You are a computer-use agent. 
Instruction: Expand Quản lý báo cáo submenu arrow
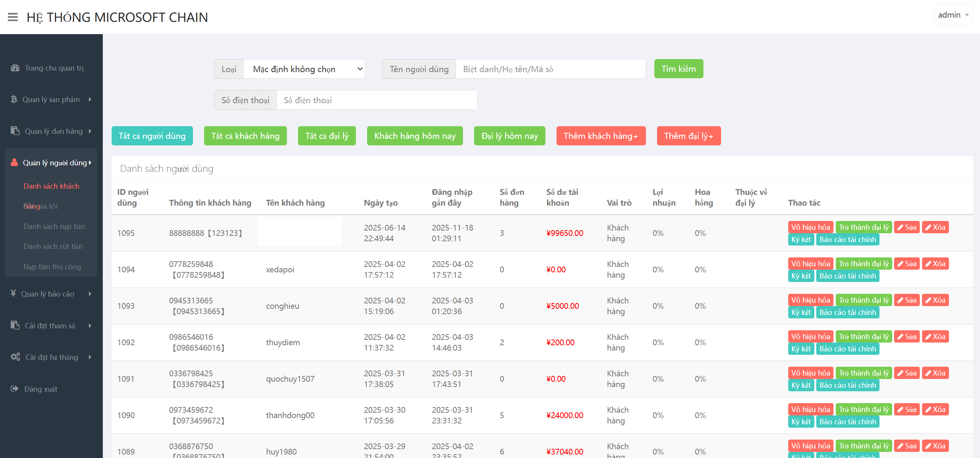click(90, 294)
